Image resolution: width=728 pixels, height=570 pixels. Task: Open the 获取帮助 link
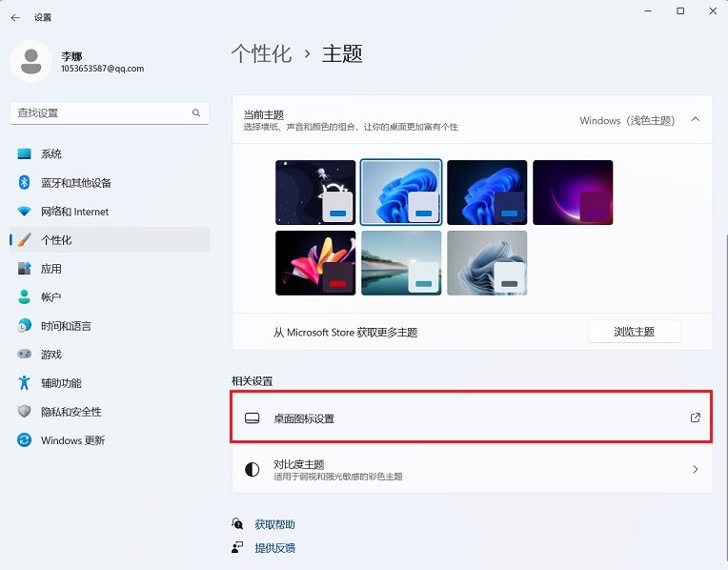[x=274, y=524]
